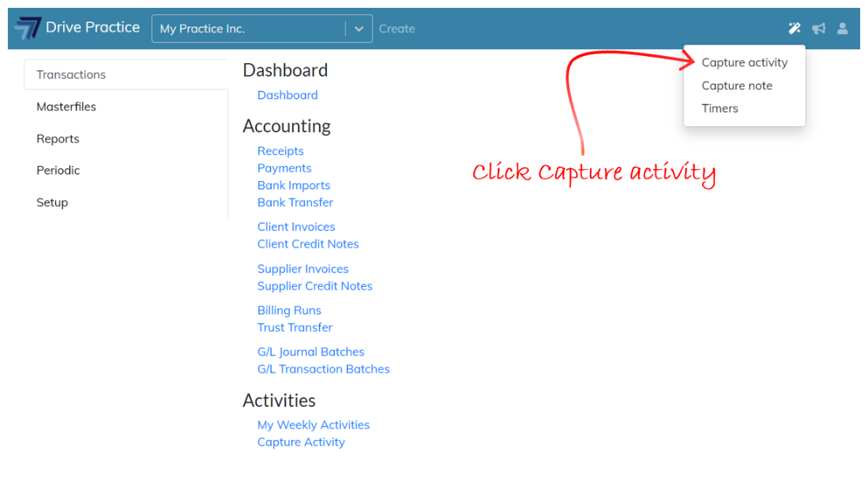Open the Setup sidebar section
Screen dimensions: 868x482
click(x=52, y=202)
